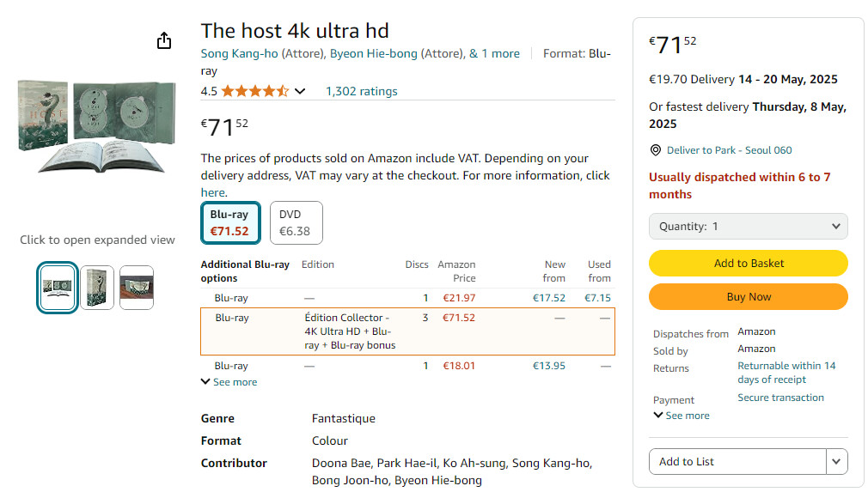Select the third product thumbnail image
868x492 pixels.
[137, 288]
